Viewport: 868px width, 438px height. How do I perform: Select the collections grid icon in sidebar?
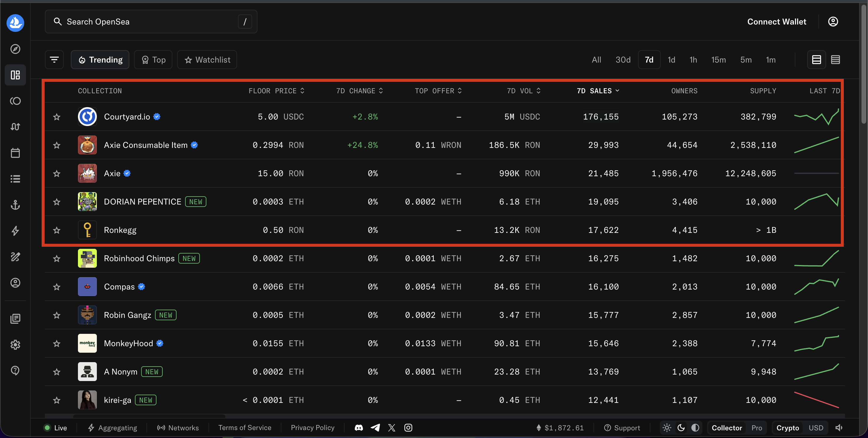click(15, 75)
